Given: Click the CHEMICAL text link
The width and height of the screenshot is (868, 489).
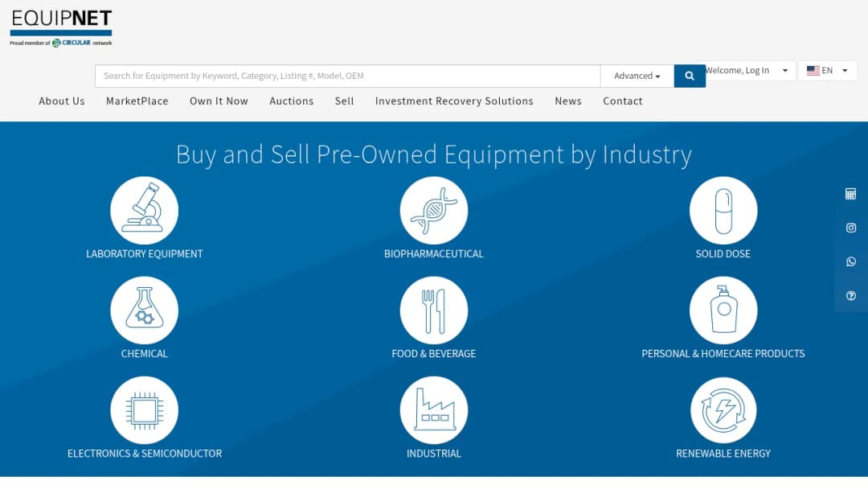Looking at the screenshot, I should (x=145, y=353).
